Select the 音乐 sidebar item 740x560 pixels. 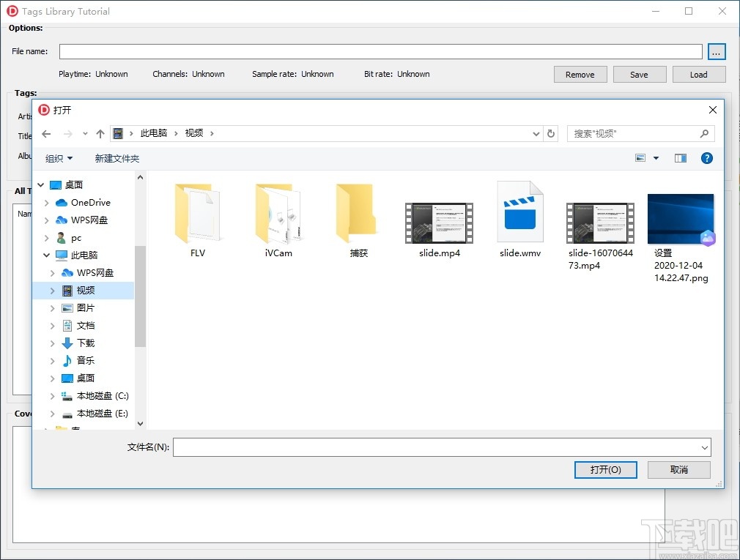[x=86, y=360]
